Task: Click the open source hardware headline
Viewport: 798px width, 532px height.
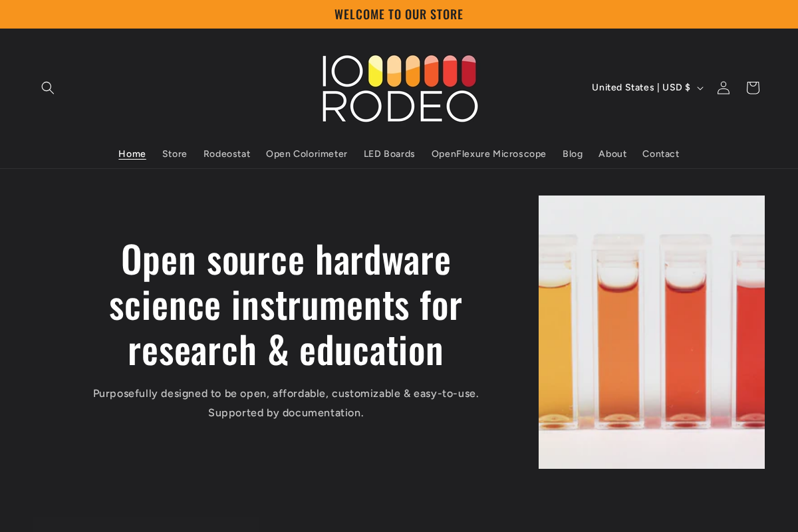Action: [286, 303]
